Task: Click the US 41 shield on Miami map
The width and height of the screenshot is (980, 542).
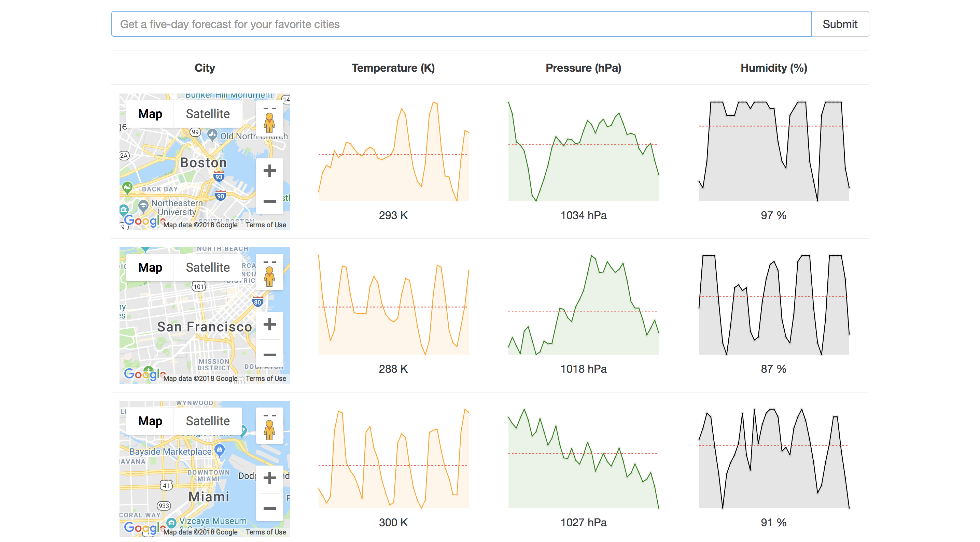Action: coord(166,485)
